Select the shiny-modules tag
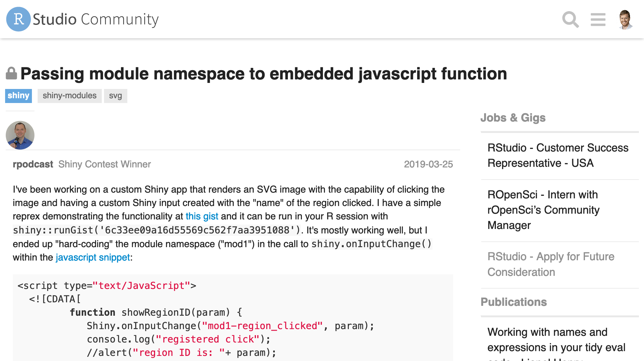The image size is (644, 361). tap(70, 96)
